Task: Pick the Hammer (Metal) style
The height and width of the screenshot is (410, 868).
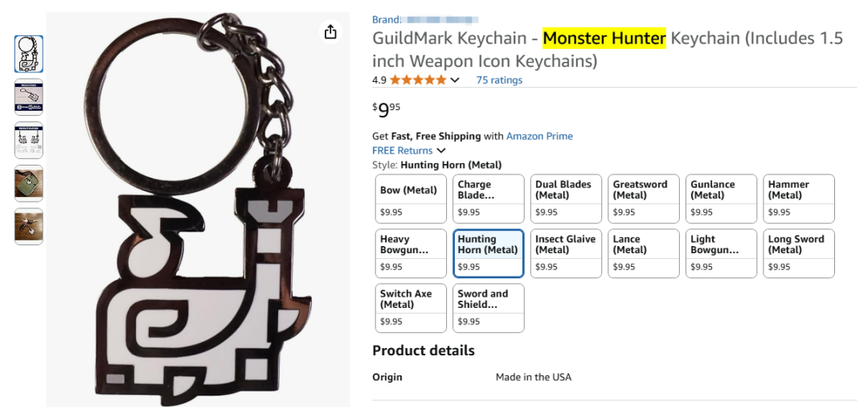Action: point(799,199)
